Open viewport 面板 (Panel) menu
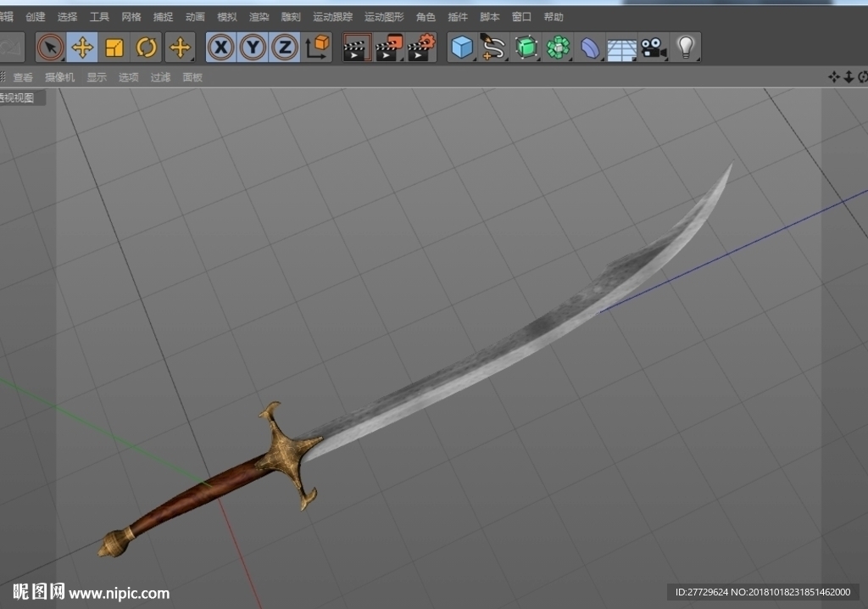The image size is (868, 609). (x=192, y=77)
